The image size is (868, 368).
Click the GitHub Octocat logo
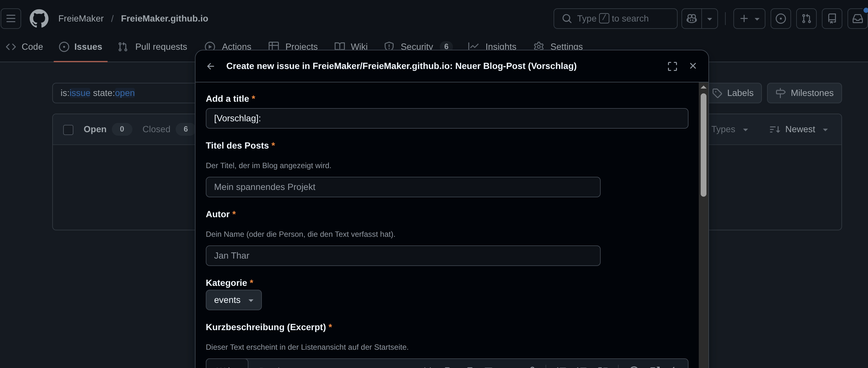[39, 19]
